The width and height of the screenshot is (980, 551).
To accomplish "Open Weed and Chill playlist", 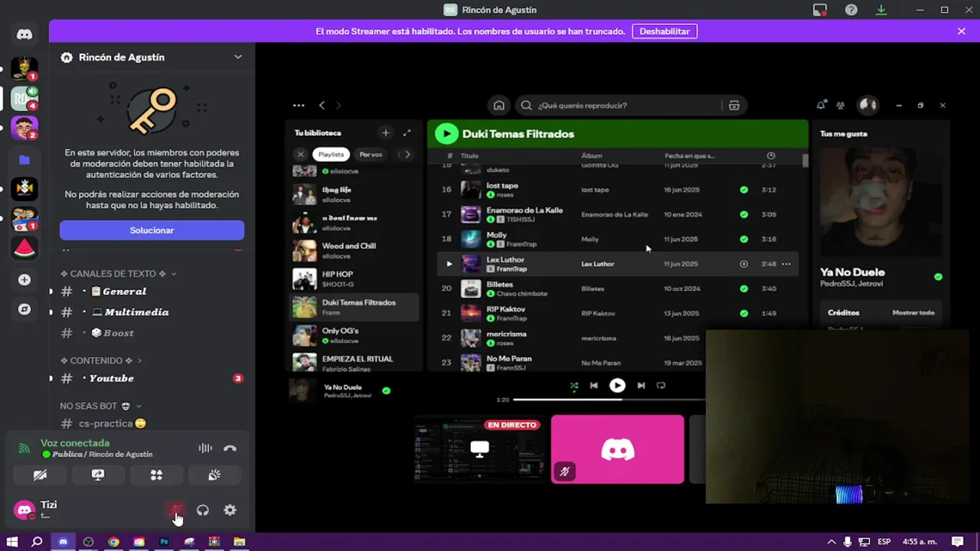I will [355, 250].
